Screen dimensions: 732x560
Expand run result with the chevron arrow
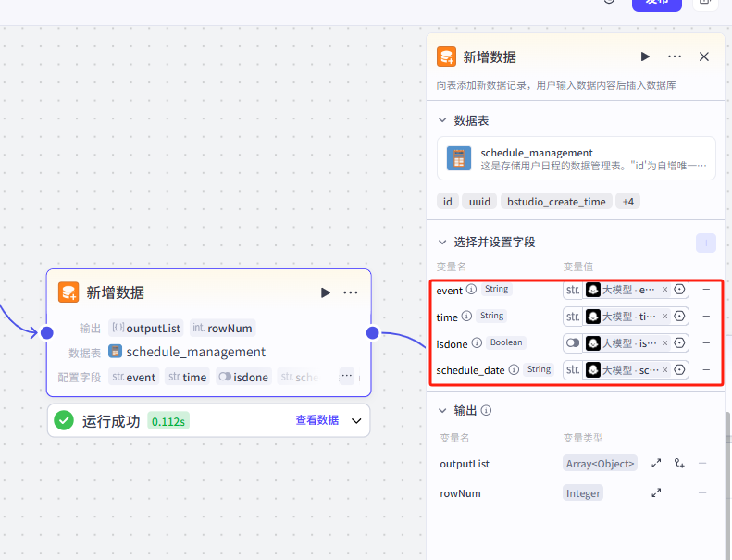click(x=357, y=420)
